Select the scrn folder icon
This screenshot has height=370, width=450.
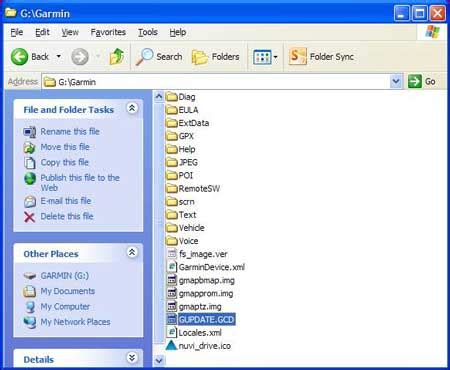[x=172, y=202]
